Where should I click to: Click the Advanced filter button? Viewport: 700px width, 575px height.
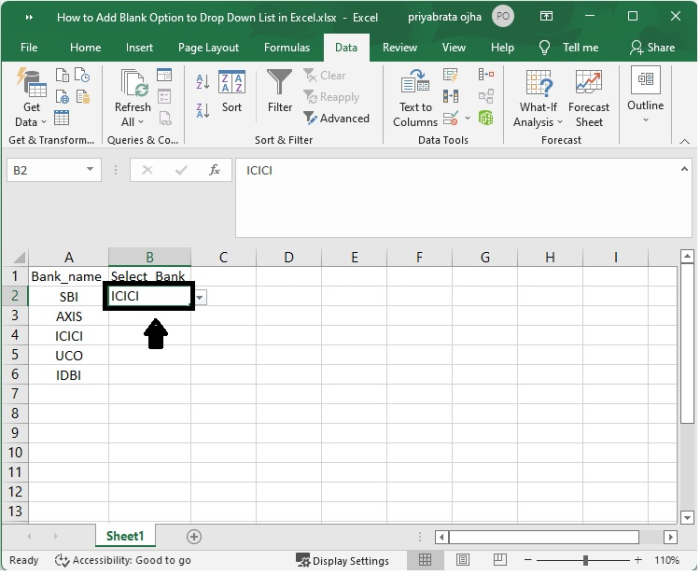click(x=337, y=118)
